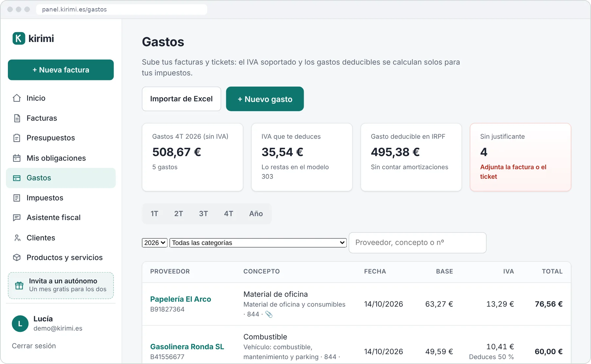Open Presupuestos page
591x364 pixels.
(61, 138)
